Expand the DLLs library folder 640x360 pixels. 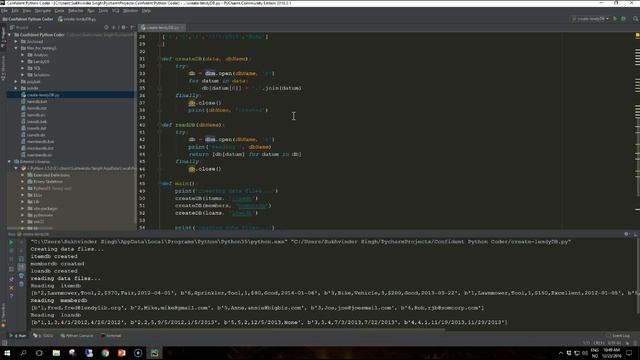tap(22, 195)
